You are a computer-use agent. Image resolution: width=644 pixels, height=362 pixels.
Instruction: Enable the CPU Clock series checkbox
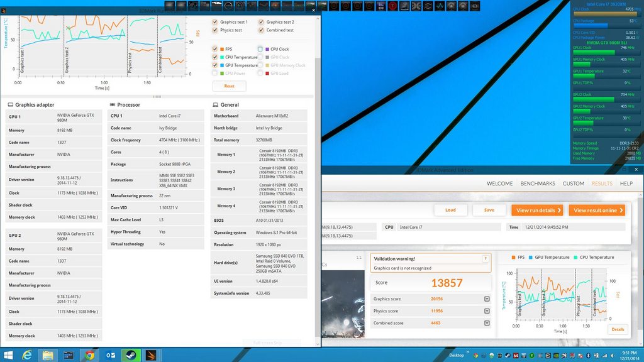260,49
